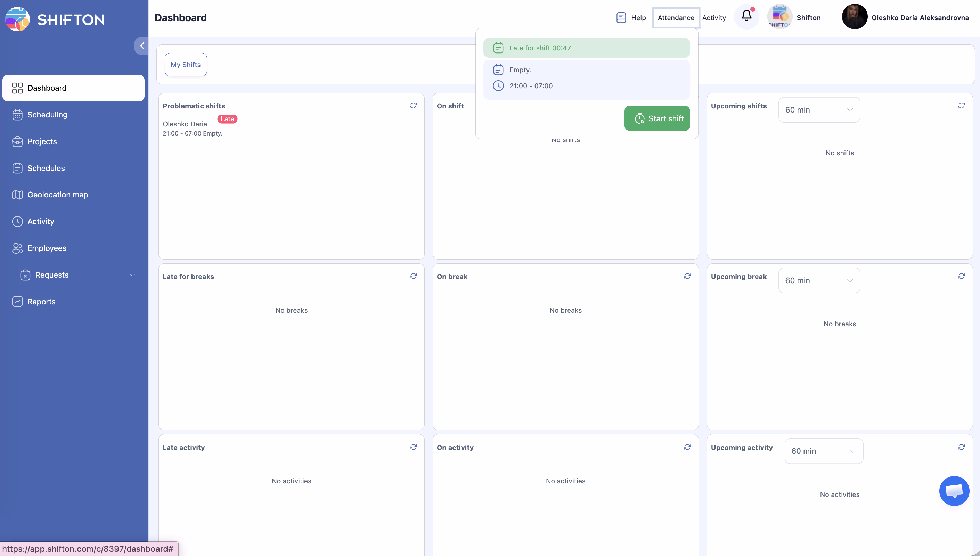The image size is (980, 556).
Task: Collapse the sidebar with arrow icon
Action: click(x=142, y=46)
